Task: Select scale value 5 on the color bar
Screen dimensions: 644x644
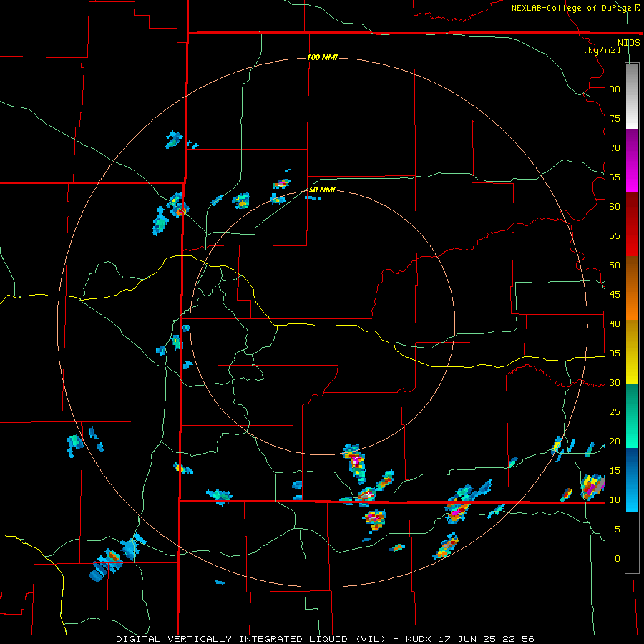Action: click(x=618, y=529)
